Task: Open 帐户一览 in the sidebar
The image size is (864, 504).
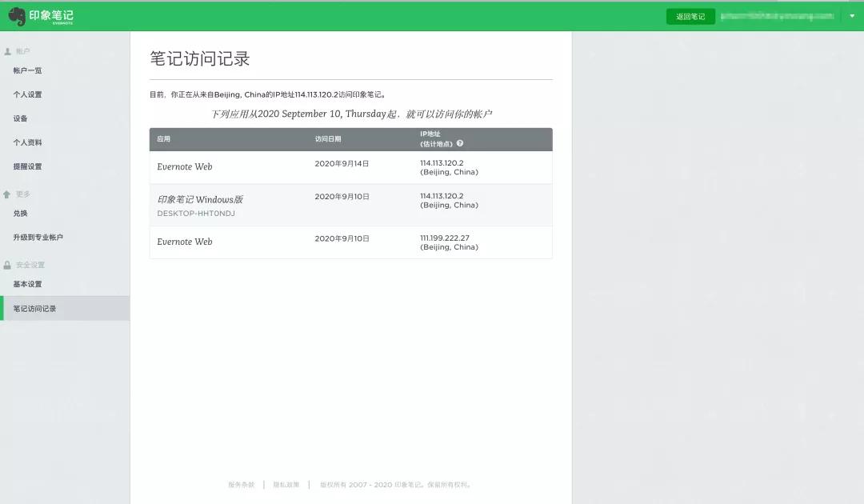Action: point(27,70)
